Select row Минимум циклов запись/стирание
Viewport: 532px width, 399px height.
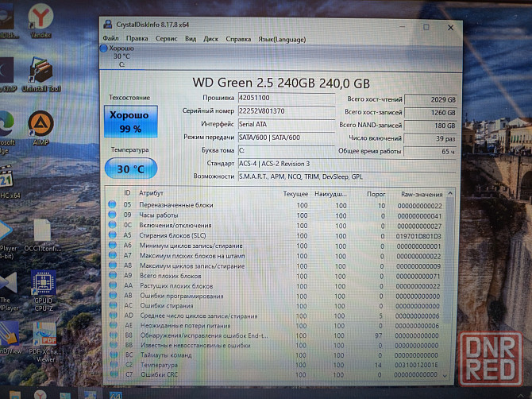click(276, 246)
